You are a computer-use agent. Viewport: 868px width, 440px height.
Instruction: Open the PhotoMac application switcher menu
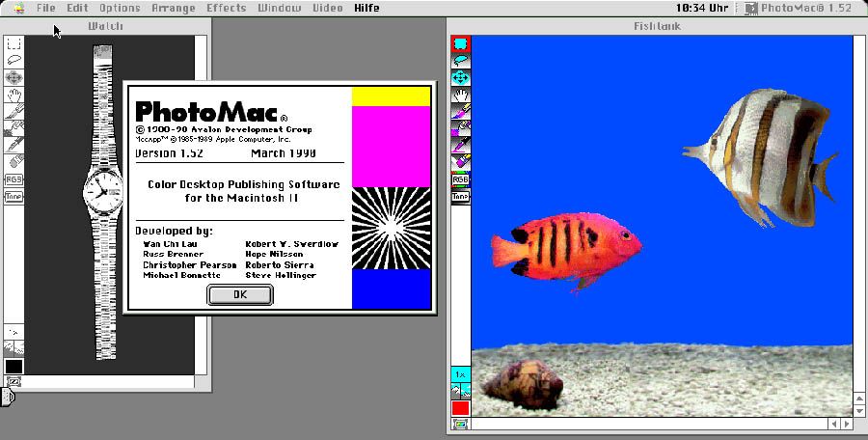pos(799,8)
